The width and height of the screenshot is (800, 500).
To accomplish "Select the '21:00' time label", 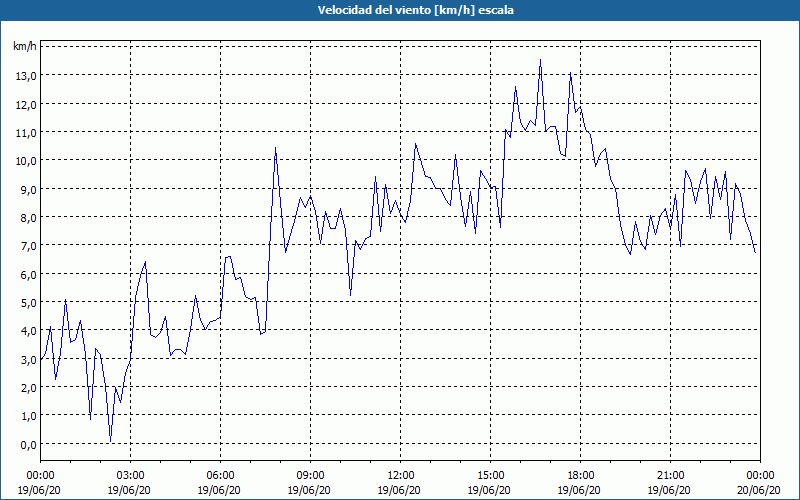I will [670, 476].
